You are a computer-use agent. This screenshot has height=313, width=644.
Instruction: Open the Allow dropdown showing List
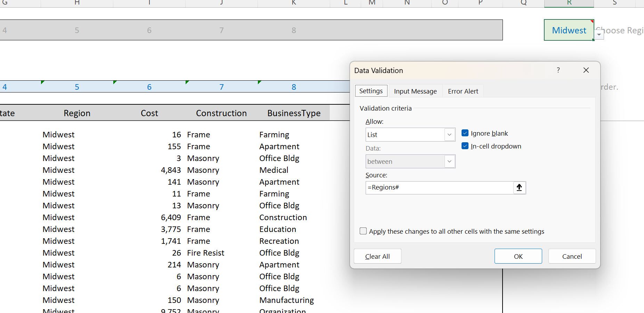(x=449, y=135)
